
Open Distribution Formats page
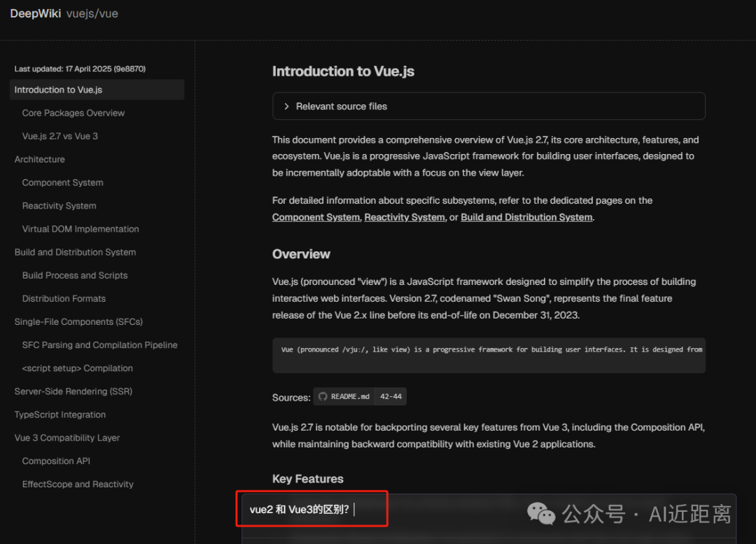coord(64,298)
